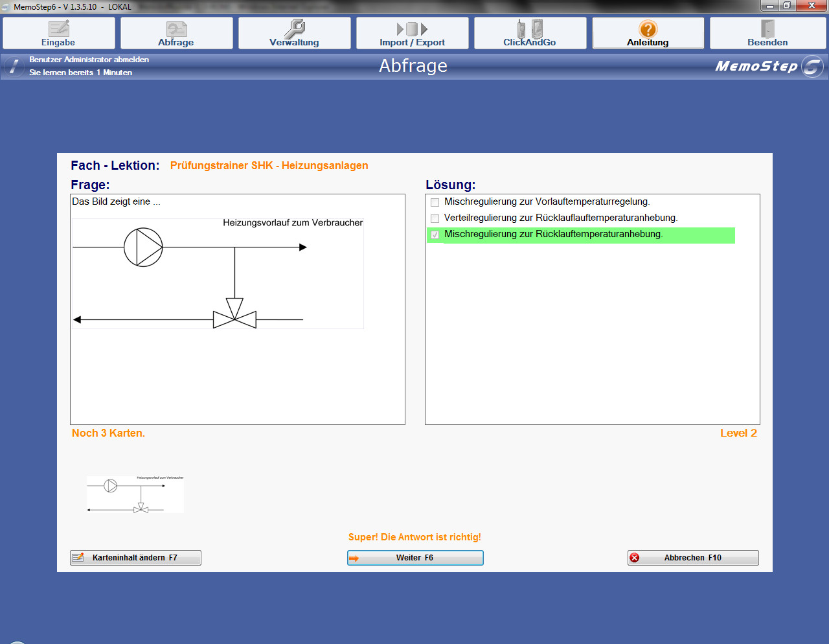Open the Import / Export icon
The width and height of the screenshot is (829, 644).
412,29
